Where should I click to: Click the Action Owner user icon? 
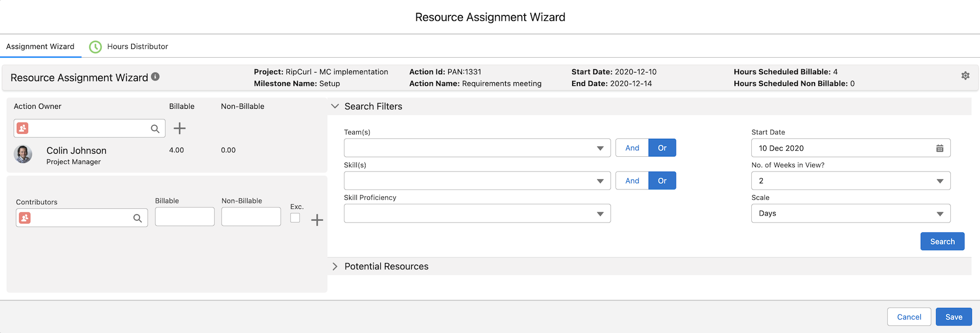tap(22, 128)
